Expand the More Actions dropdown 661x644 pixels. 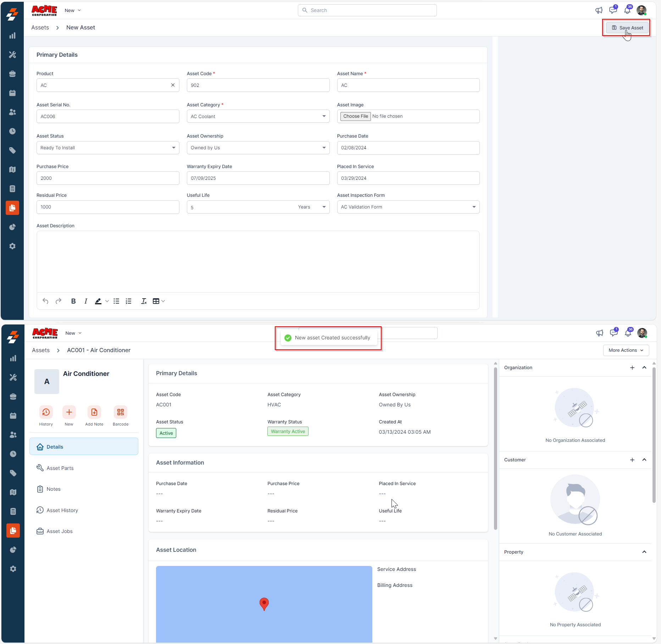click(x=626, y=350)
